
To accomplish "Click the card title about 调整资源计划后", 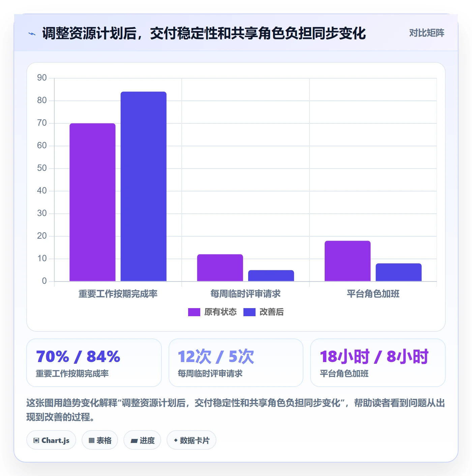I will pos(204,33).
